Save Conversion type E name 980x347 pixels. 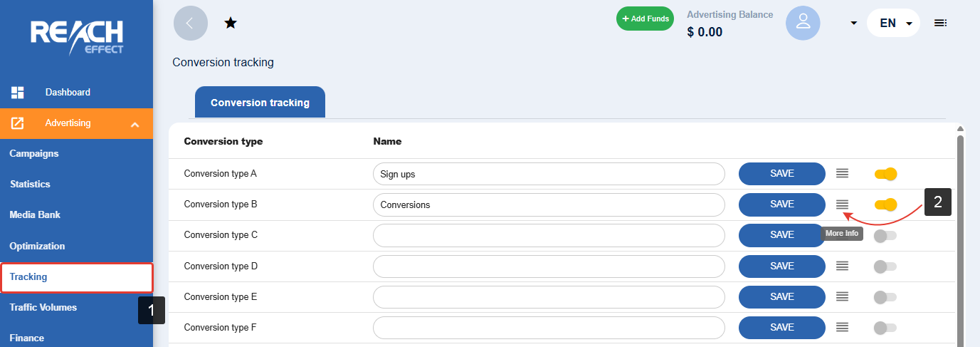point(782,296)
